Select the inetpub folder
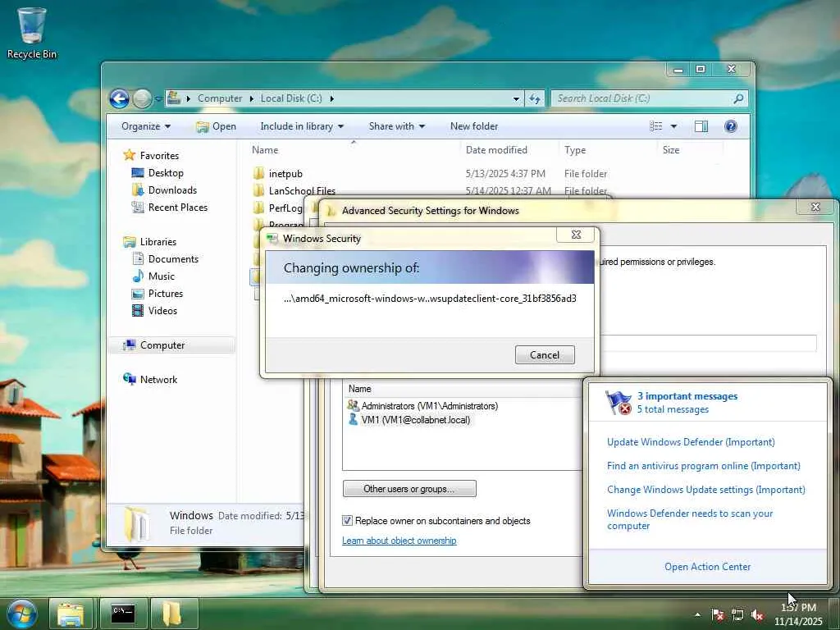Image resolution: width=840 pixels, height=630 pixels. tap(285, 174)
